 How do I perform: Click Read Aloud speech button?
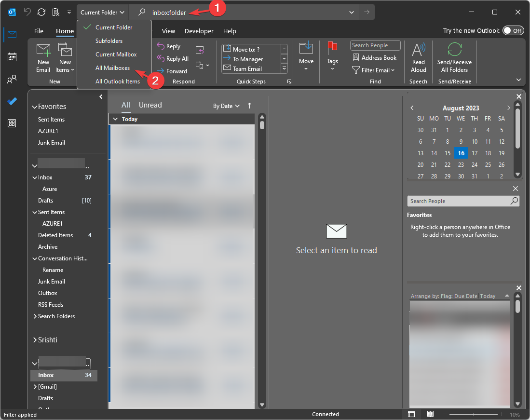(x=419, y=58)
